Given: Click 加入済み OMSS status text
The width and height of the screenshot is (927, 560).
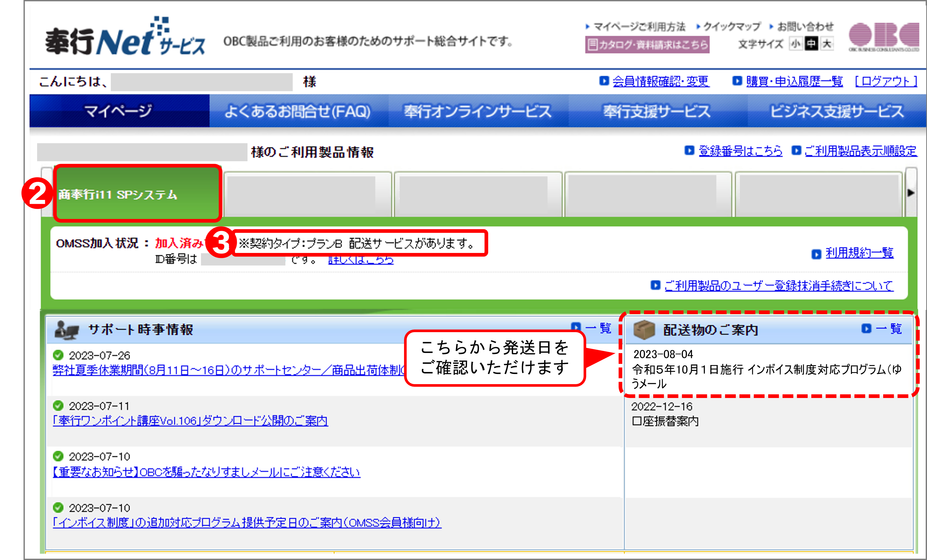Looking at the screenshot, I should click(179, 243).
